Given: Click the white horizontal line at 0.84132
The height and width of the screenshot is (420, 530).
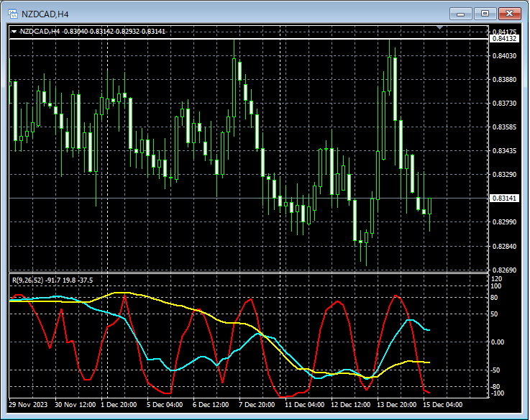Looking at the screenshot, I should [249, 40].
